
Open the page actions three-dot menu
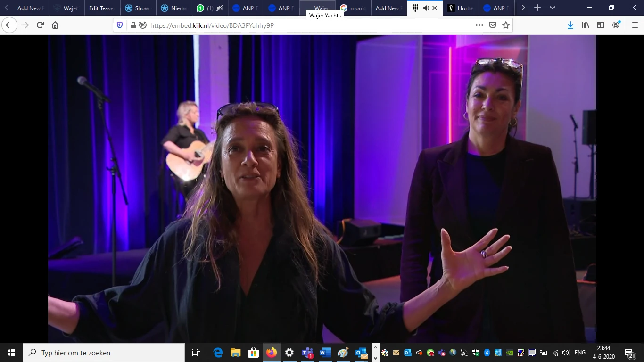pyautogui.click(x=479, y=25)
